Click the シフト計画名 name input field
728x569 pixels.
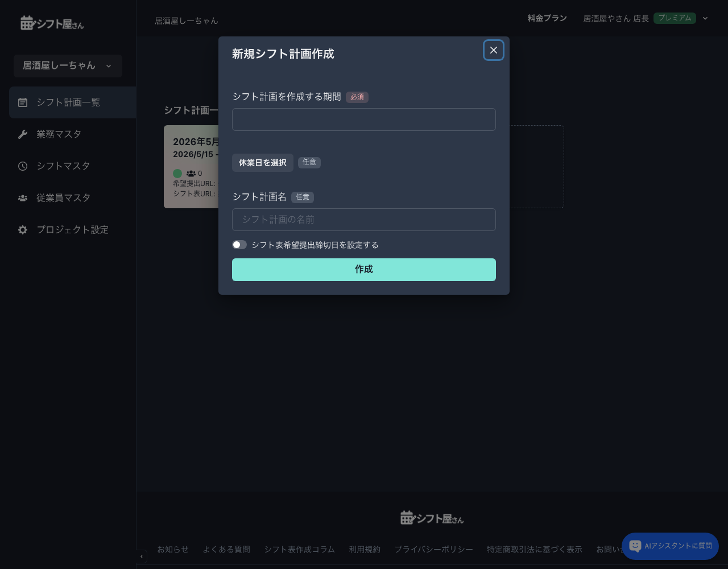(x=364, y=220)
